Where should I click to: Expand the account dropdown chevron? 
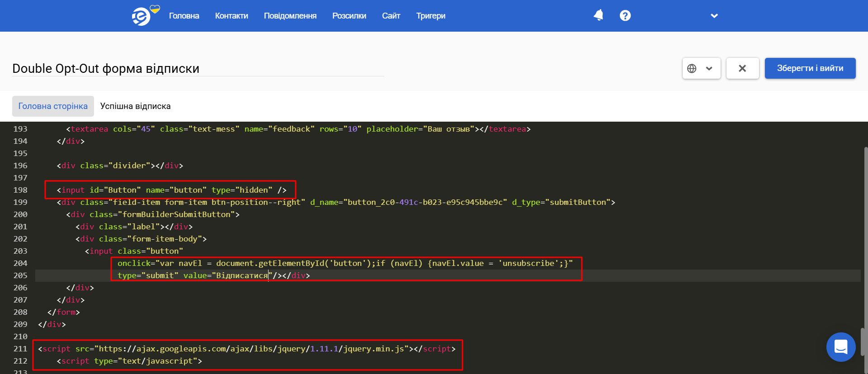(714, 16)
